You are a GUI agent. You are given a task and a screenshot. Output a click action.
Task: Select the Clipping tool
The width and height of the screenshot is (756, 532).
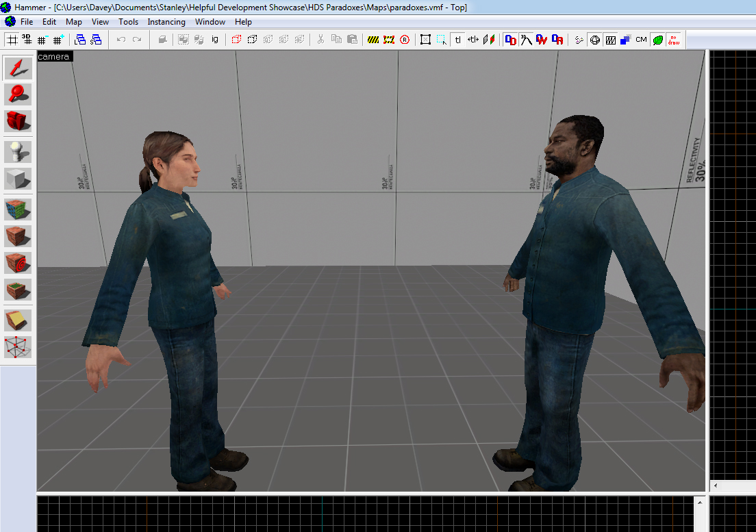tap(18, 320)
